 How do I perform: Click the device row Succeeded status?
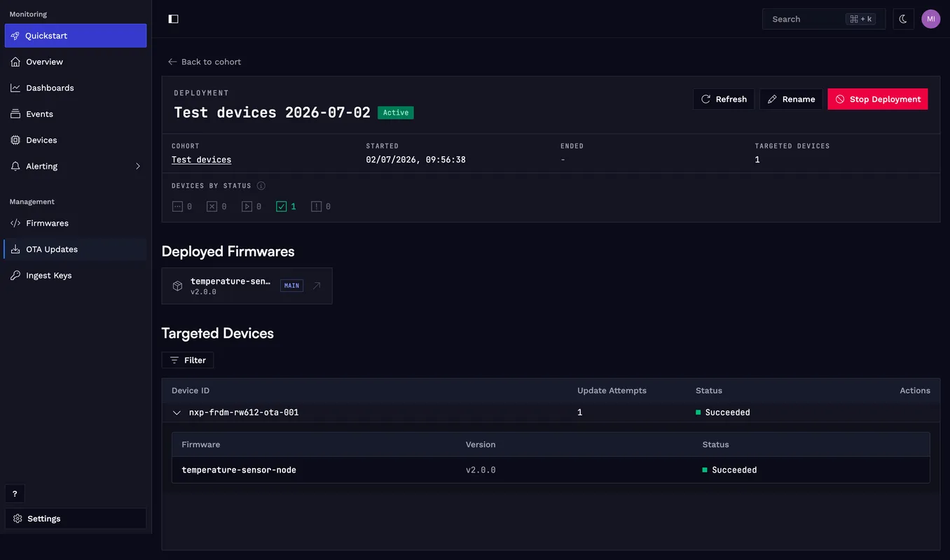723,412
